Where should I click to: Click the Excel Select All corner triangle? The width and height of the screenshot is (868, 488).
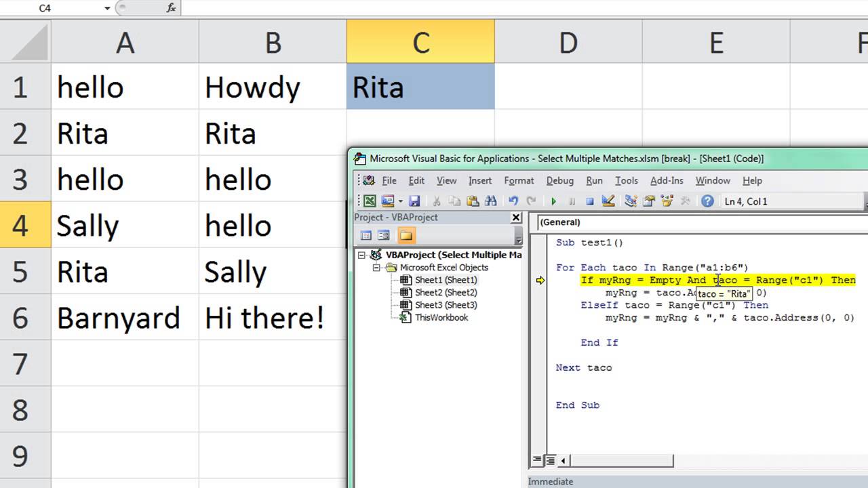(x=26, y=43)
